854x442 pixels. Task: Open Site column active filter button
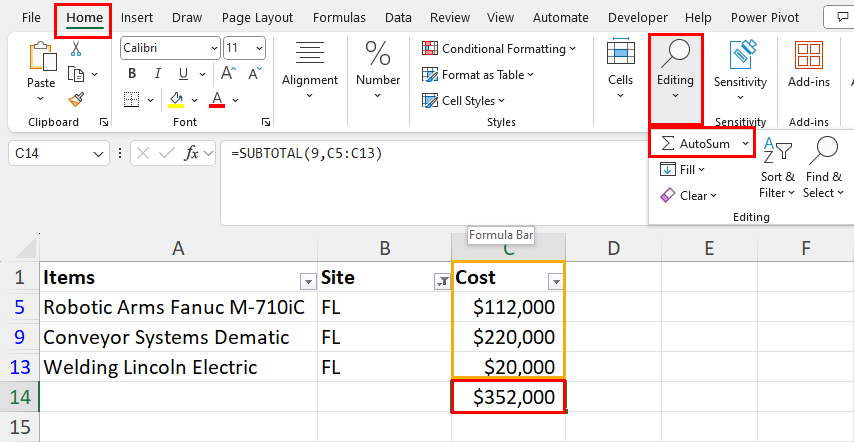(x=442, y=281)
